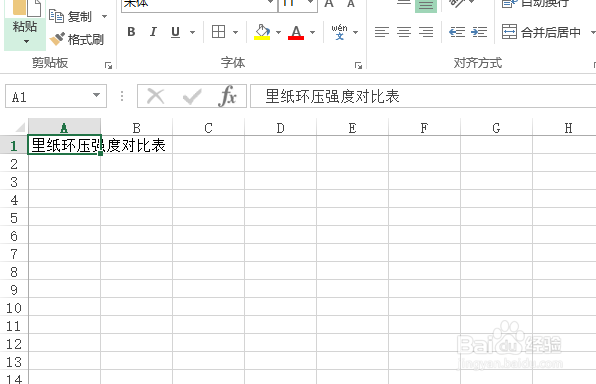Align text right
Screen dimensions: 596x384
coord(426,32)
